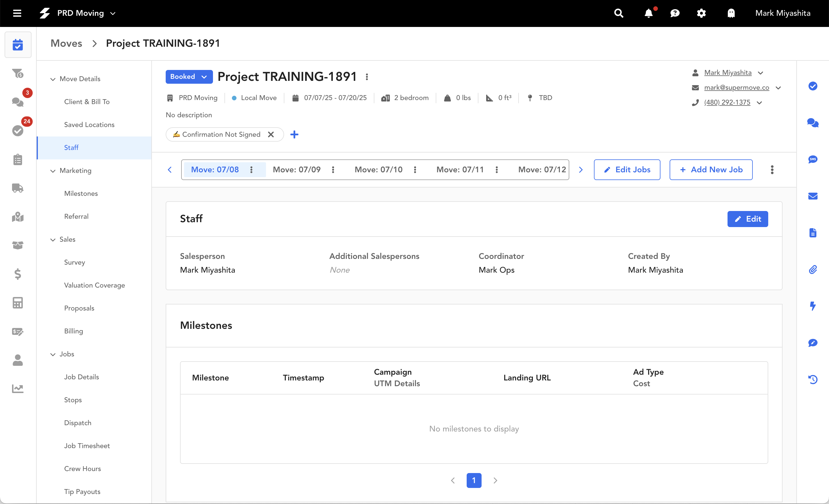Open the settings gear in header
The height and width of the screenshot is (504, 829).
click(x=701, y=13)
